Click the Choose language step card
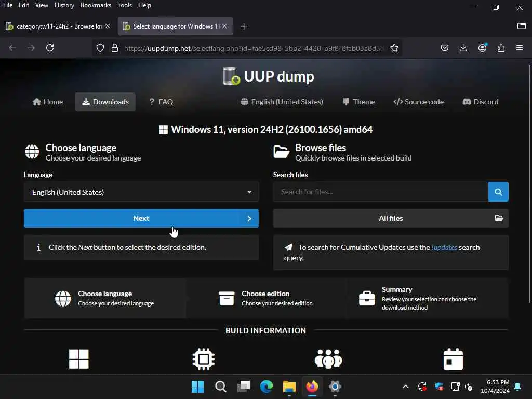Viewport: 532px width, 399px height. (105, 298)
